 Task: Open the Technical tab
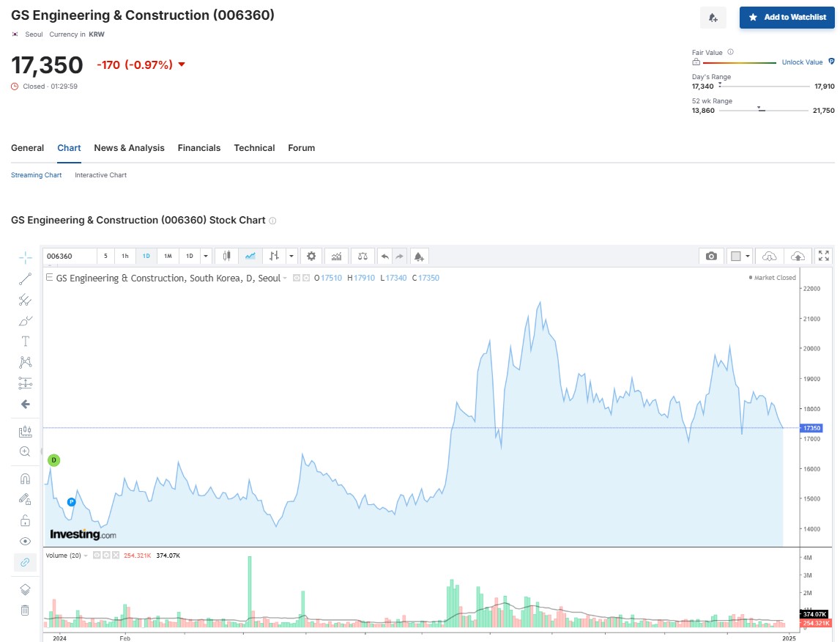(254, 148)
